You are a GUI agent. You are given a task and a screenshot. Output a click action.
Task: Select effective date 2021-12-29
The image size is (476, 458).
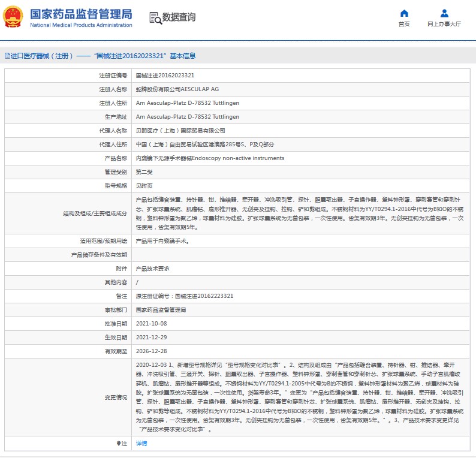(152, 337)
